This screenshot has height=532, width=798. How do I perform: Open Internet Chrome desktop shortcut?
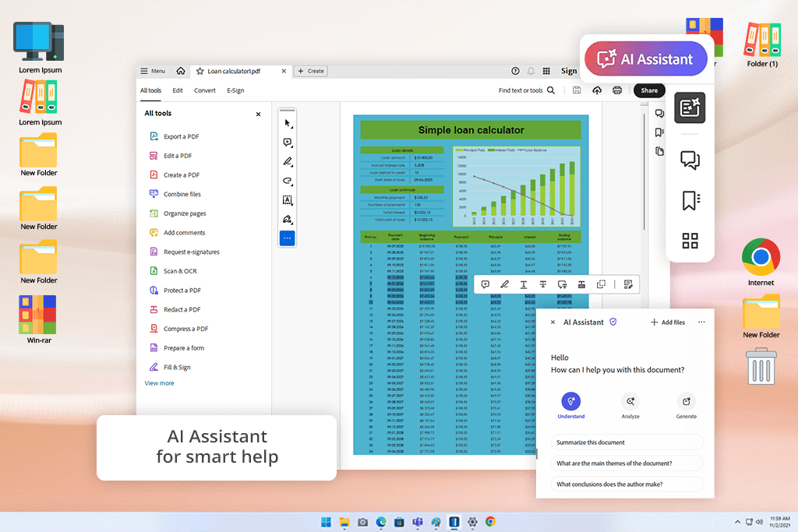(761, 262)
